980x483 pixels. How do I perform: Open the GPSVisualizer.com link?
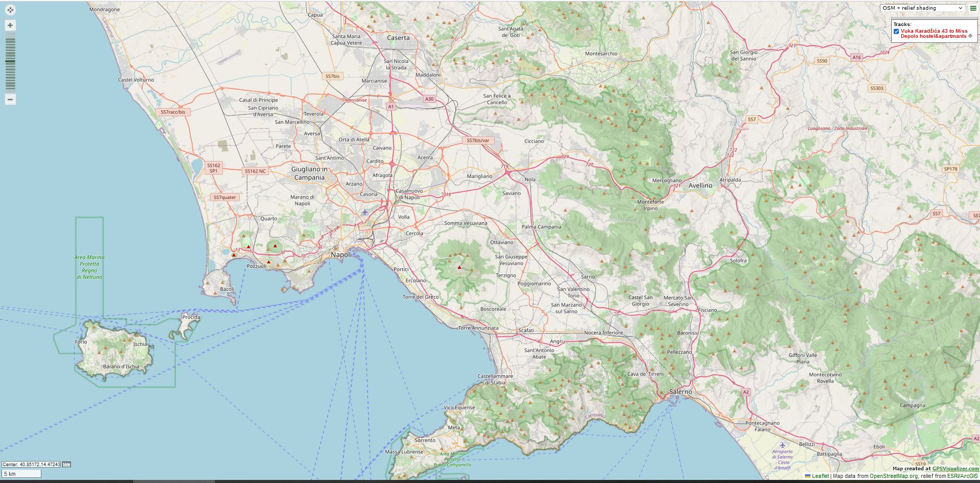[x=955, y=469]
